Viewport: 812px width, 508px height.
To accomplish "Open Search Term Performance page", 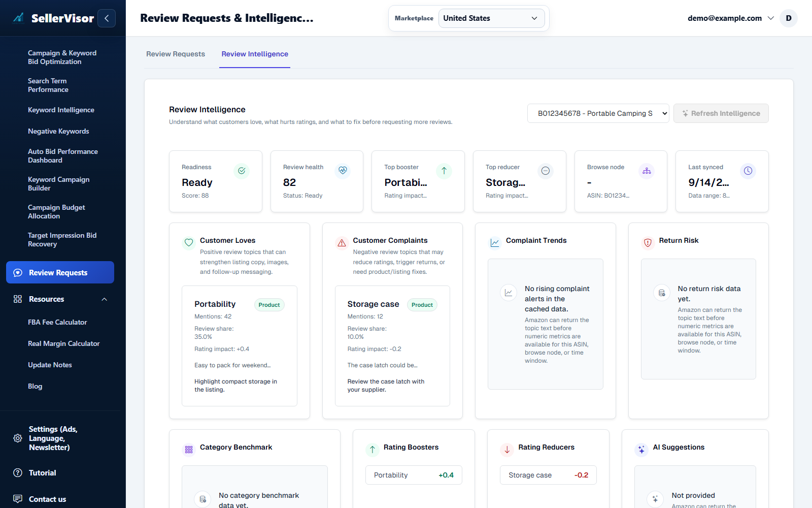I will pos(48,85).
